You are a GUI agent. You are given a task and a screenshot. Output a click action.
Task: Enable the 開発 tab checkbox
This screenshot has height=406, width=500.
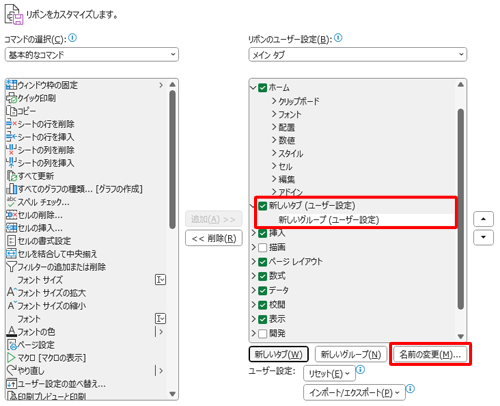[x=263, y=333]
